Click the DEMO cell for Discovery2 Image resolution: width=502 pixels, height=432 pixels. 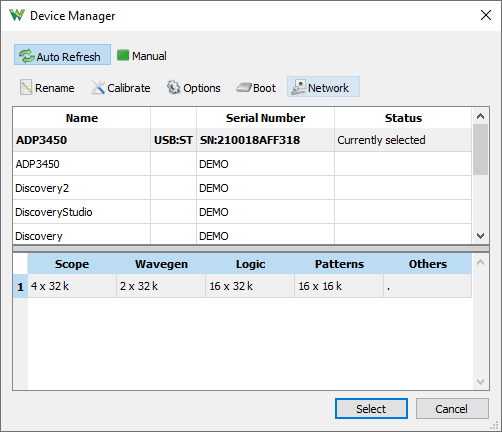tap(265, 188)
